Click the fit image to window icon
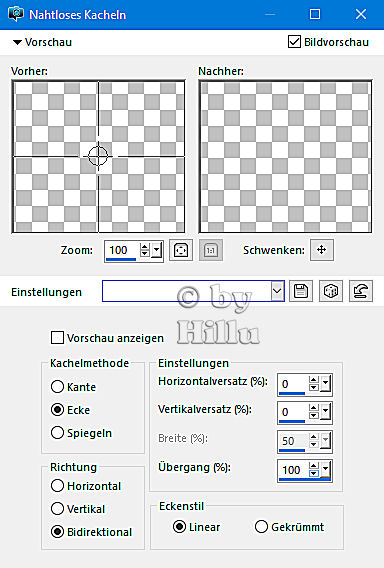The height and width of the screenshot is (568, 384). point(181,250)
